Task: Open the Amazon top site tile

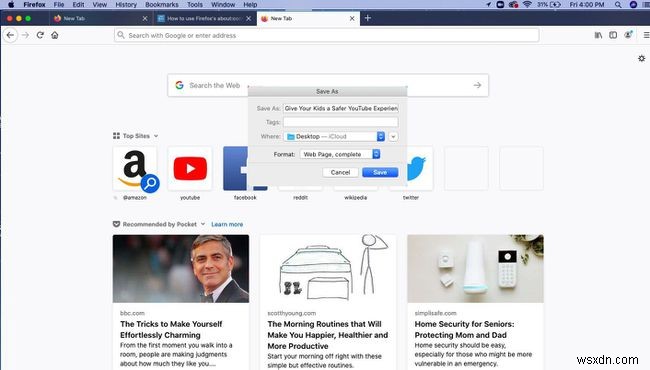Action: [x=135, y=169]
